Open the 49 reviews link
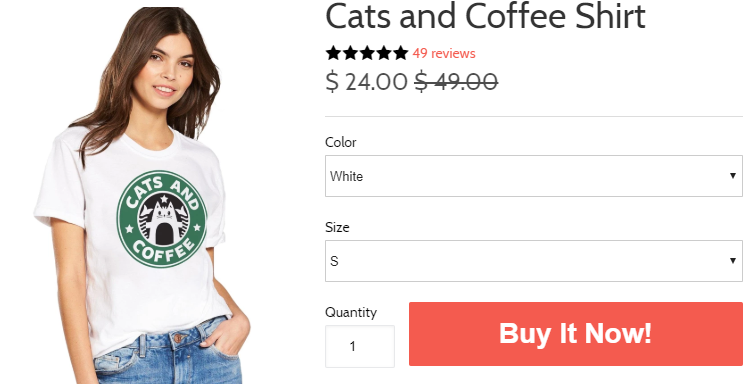This screenshot has width=750, height=384. pos(444,53)
